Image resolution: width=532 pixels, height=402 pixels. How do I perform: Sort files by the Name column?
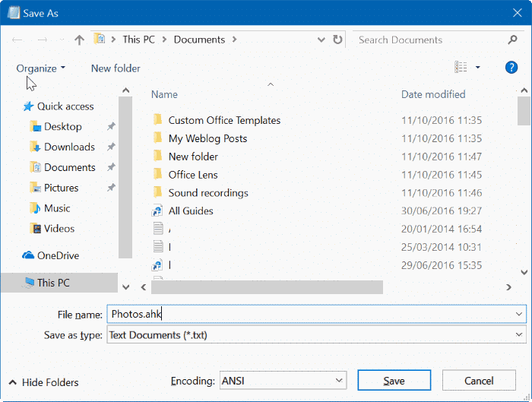(164, 94)
